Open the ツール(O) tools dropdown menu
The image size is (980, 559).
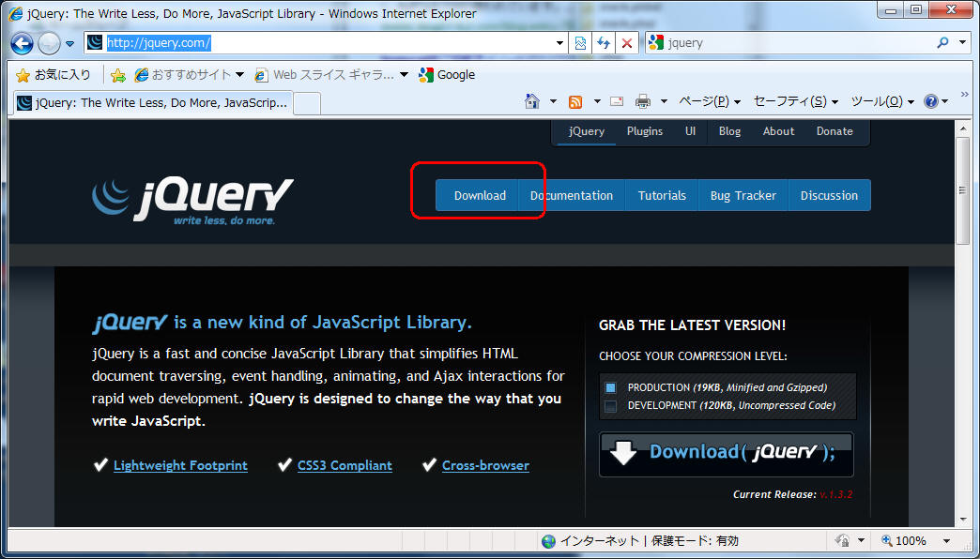pos(881,101)
